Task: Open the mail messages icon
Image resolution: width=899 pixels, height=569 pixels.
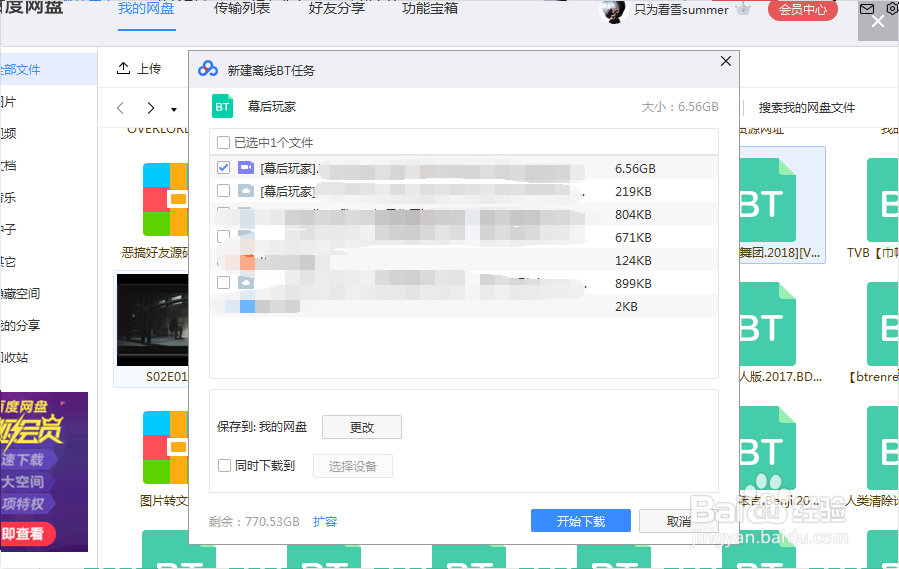Action: (x=867, y=9)
